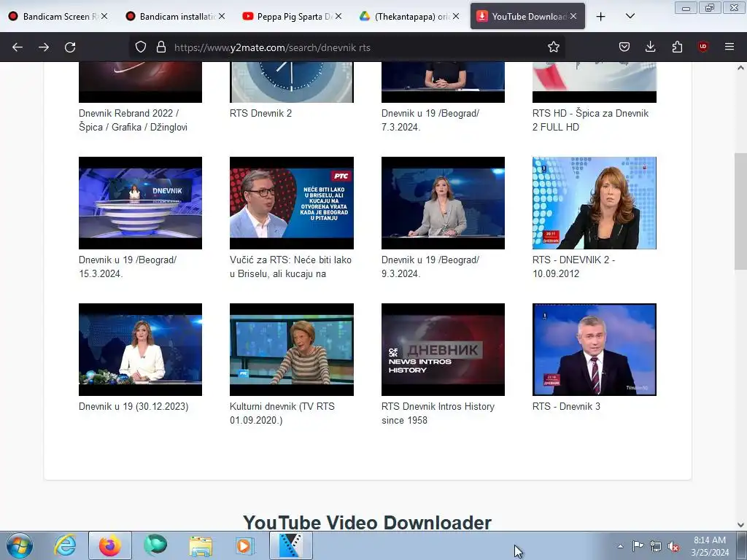
Task: Open the taskbar clock and date
Action: point(710,546)
